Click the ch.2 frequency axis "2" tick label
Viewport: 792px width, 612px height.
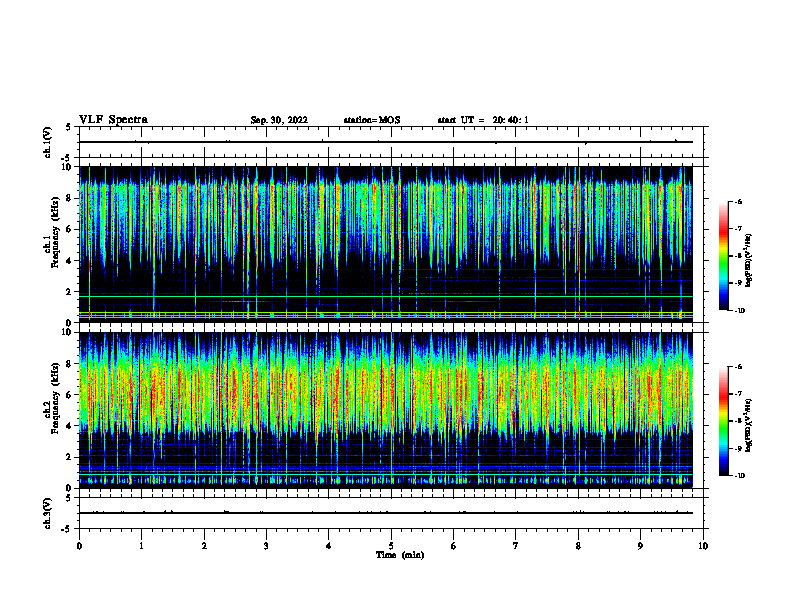tap(69, 457)
